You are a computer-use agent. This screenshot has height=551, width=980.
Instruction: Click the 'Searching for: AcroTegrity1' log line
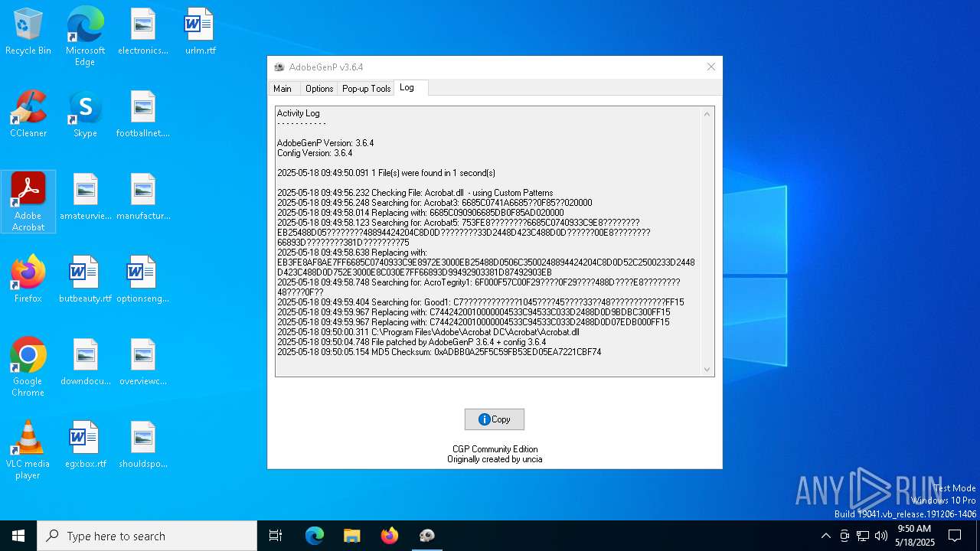(x=479, y=287)
